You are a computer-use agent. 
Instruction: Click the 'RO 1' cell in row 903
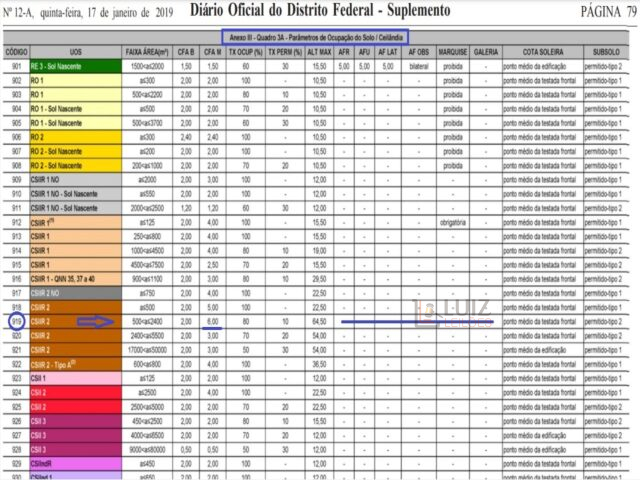tap(76, 95)
